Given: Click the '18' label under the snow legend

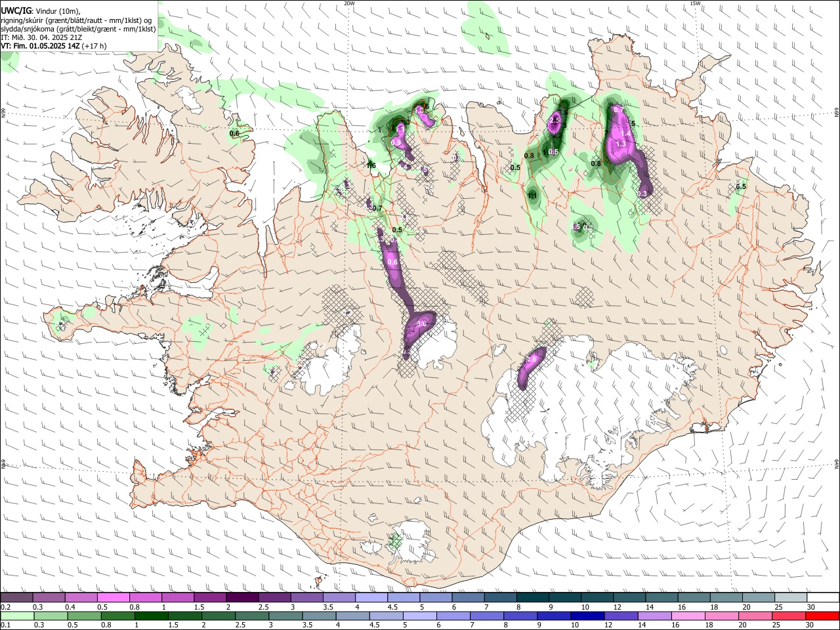Looking at the screenshot, I should click(715, 607).
